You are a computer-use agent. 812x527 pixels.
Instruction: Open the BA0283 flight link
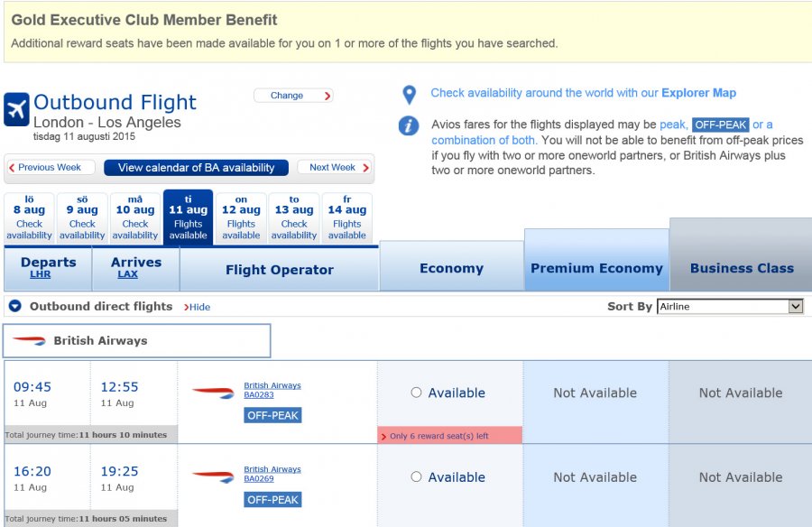point(259,395)
